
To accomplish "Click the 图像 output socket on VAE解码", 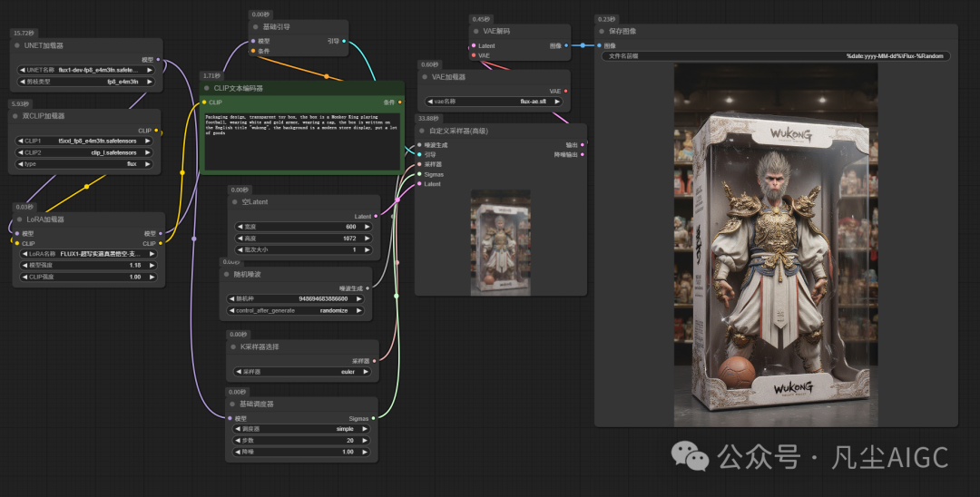I will 566,45.
